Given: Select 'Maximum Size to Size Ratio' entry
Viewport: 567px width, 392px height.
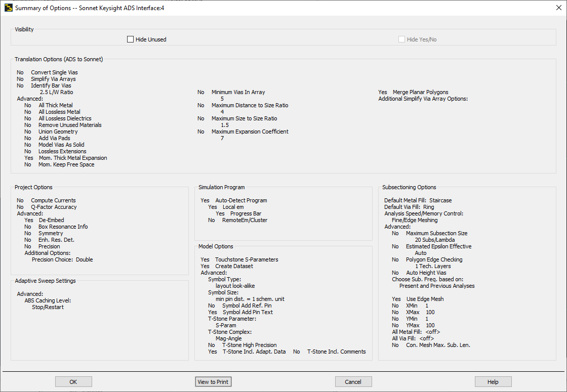Looking at the screenshot, I should coord(245,118).
